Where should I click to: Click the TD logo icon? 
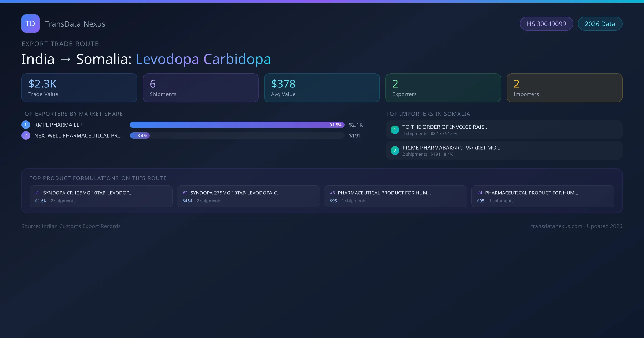point(30,24)
